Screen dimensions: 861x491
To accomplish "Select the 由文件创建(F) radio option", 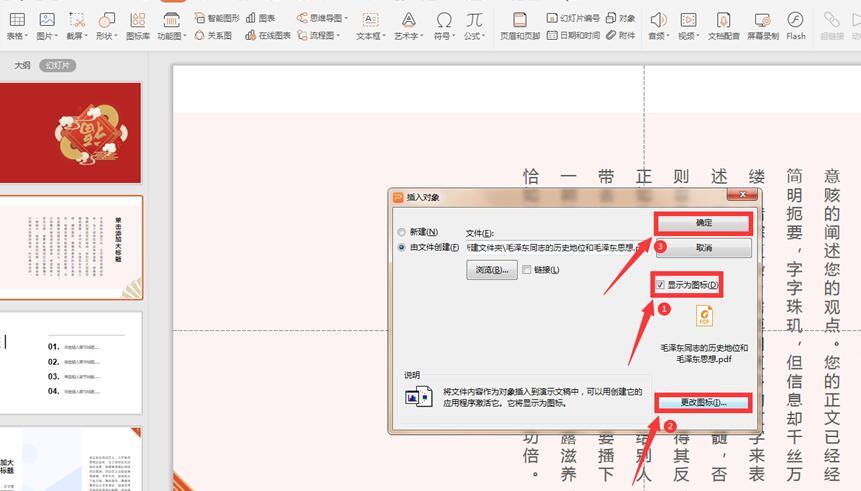I will pos(401,248).
